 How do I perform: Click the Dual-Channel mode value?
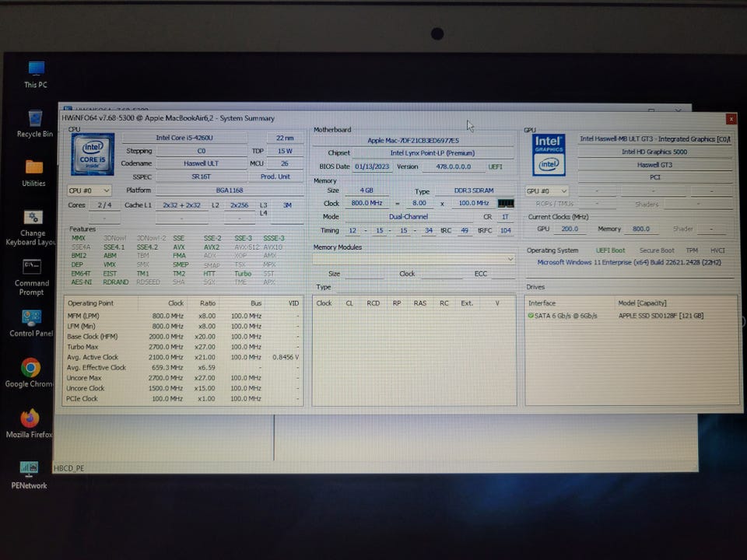click(x=409, y=217)
